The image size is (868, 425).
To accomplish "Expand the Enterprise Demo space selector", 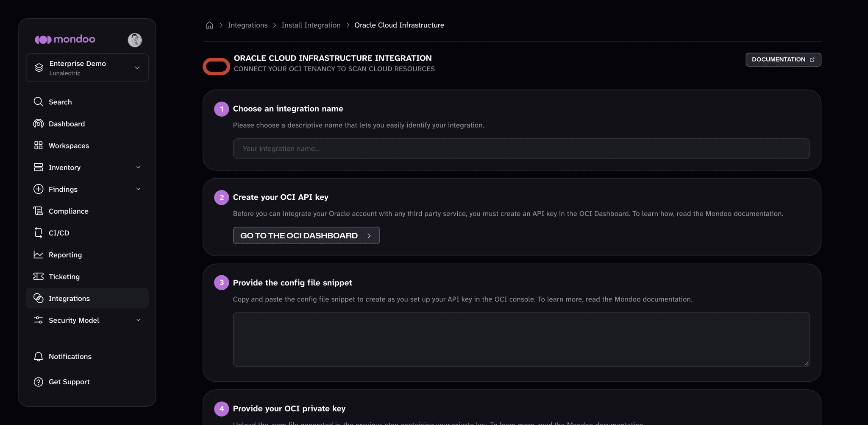I will pos(87,68).
